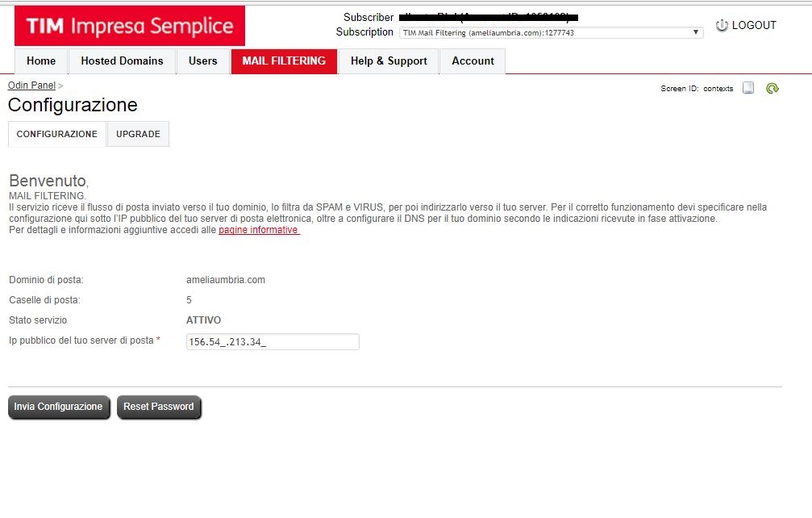
Task: Open the Hosted Domains tab
Action: point(122,61)
